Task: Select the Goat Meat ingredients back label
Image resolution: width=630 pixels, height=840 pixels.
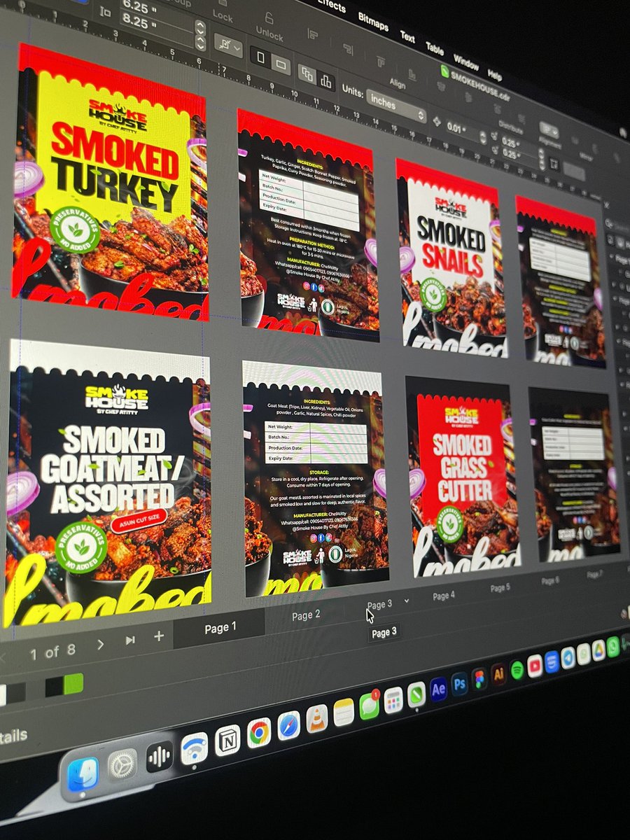Action: [x=315, y=478]
